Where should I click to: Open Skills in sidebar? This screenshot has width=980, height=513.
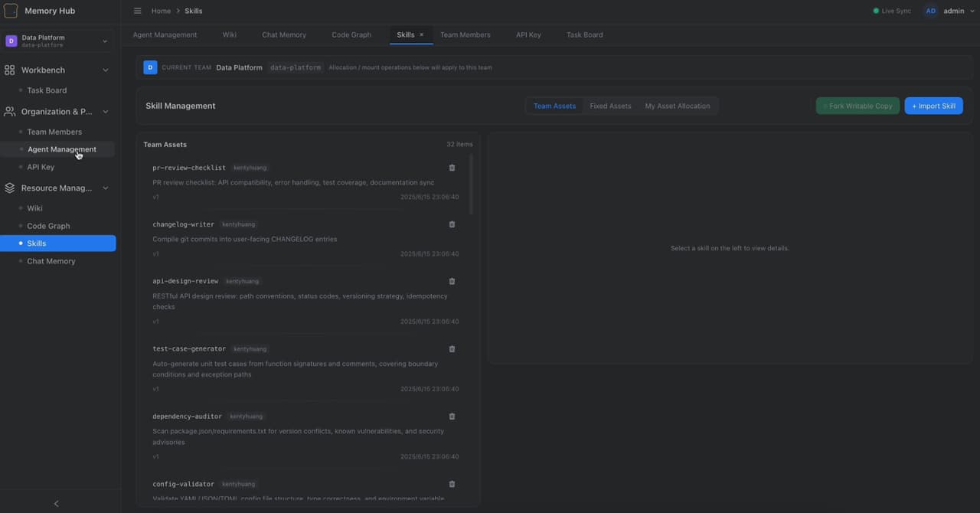[x=58, y=243]
